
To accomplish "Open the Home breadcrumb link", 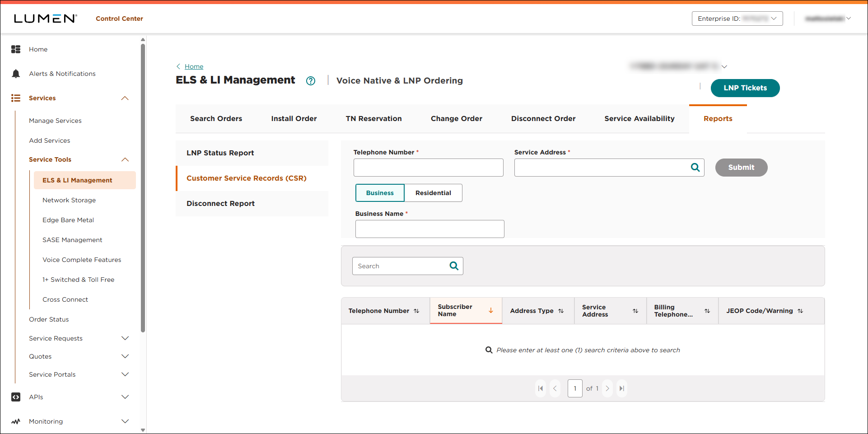I will point(194,66).
